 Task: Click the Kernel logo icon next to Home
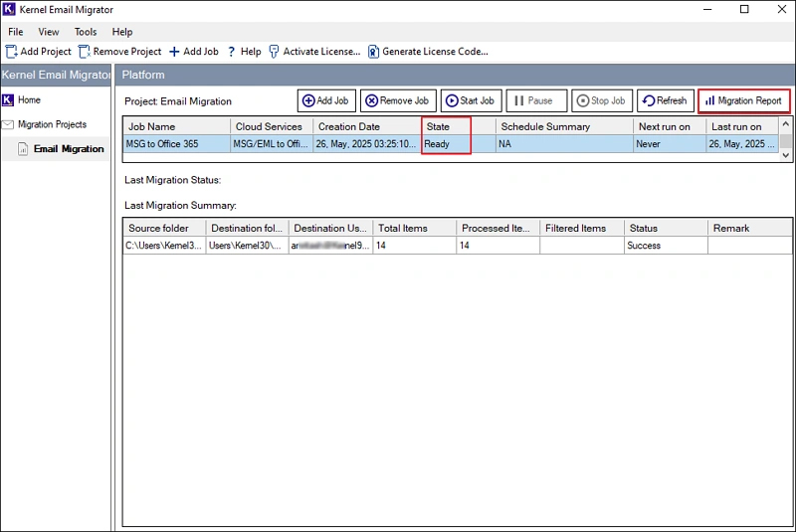coord(8,99)
